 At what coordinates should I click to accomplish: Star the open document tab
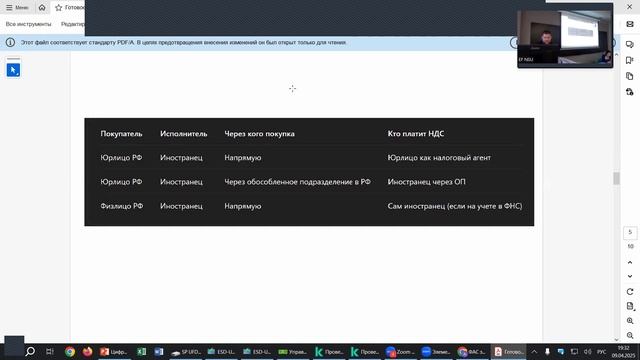pyautogui.click(x=58, y=7)
